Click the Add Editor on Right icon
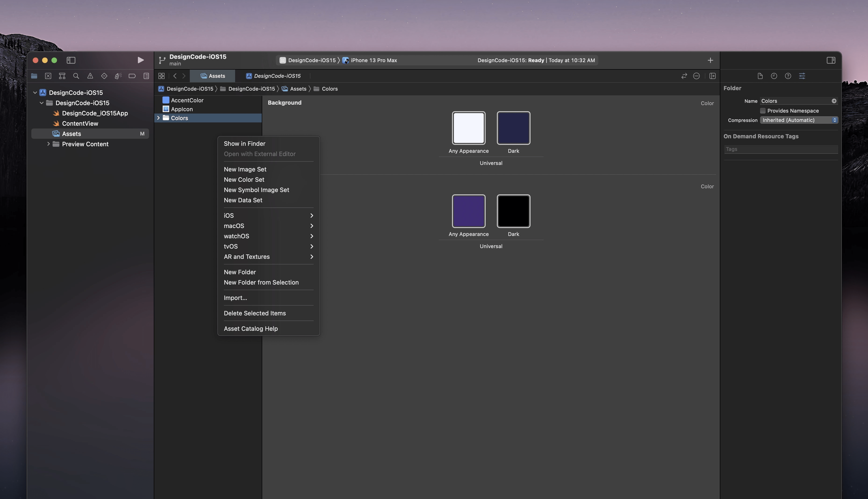The image size is (868, 499). coord(712,76)
